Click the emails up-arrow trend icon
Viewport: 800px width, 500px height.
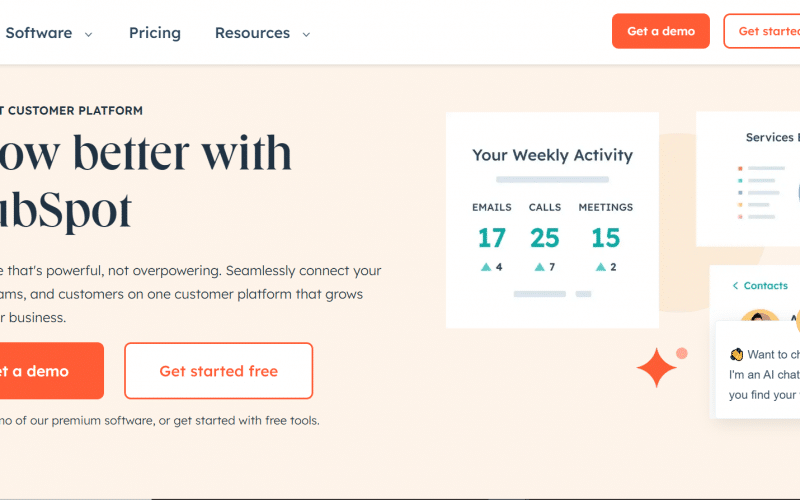[x=485, y=267]
